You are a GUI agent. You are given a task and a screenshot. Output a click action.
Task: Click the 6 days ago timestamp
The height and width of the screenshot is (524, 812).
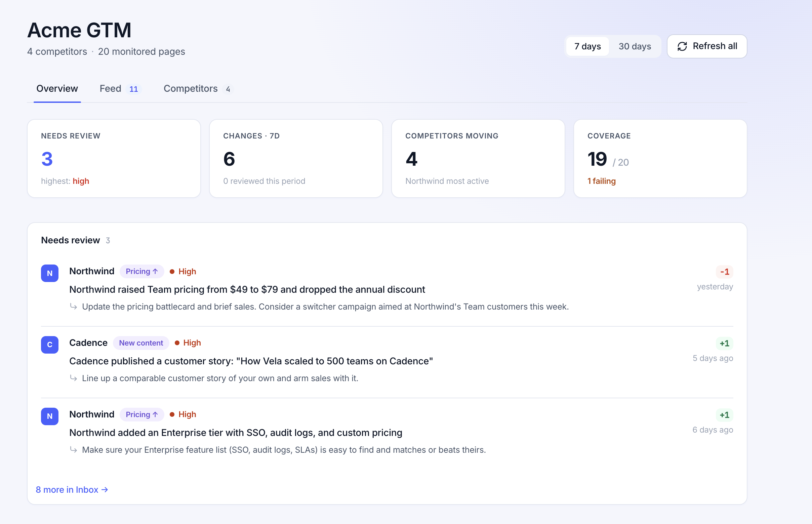click(x=713, y=430)
